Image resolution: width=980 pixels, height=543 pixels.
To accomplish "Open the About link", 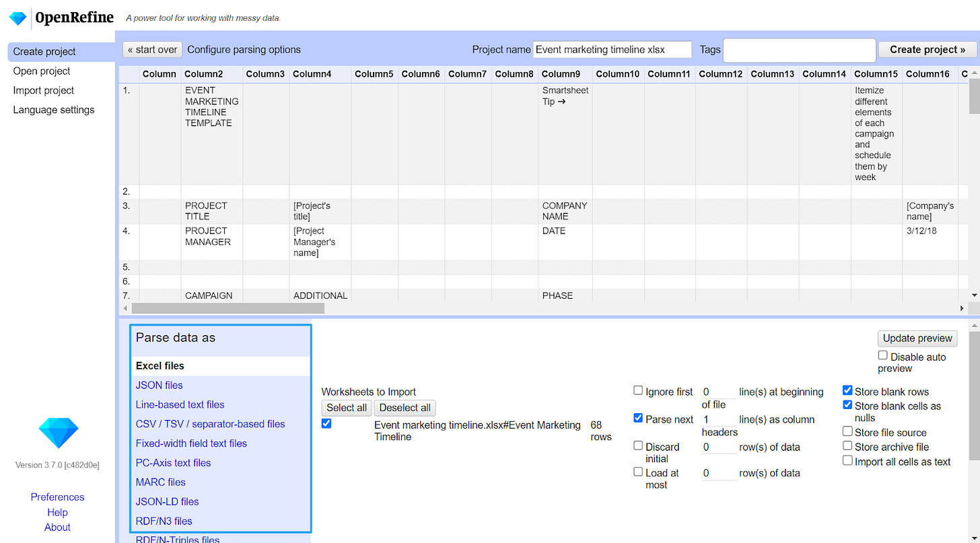I will (58, 528).
